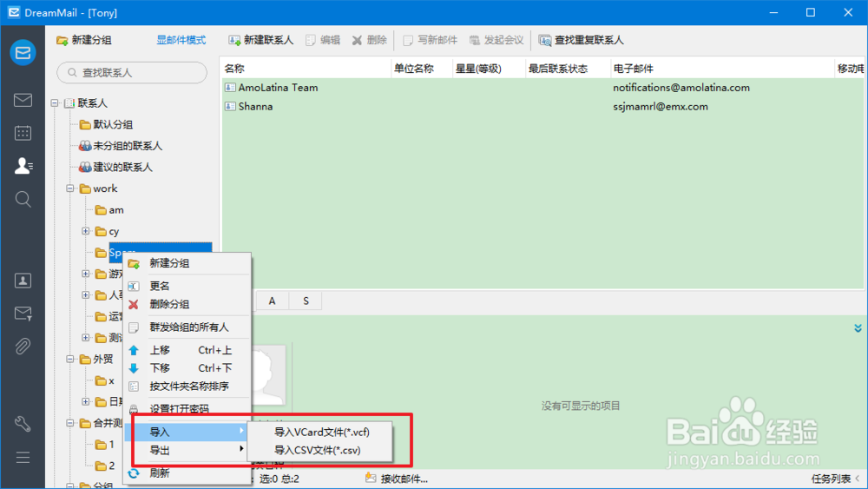This screenshot has height=489, width=868.
Task: Click the 删除 toolbar button
Action: (369, 40)
